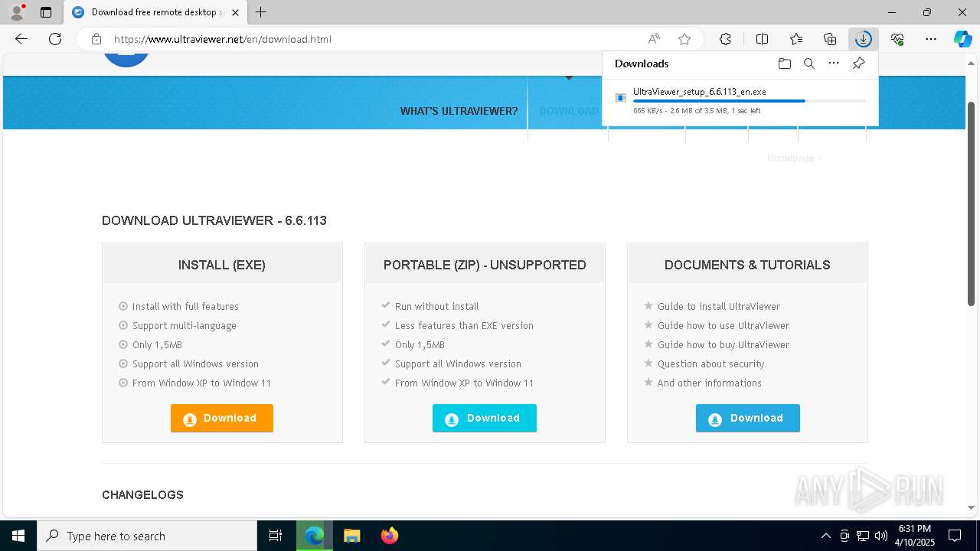The width and height of the screenshot is (980, 551).
Task: Download Documents & Tutorials
Action: pyautogui.click(x=748, y=418)
